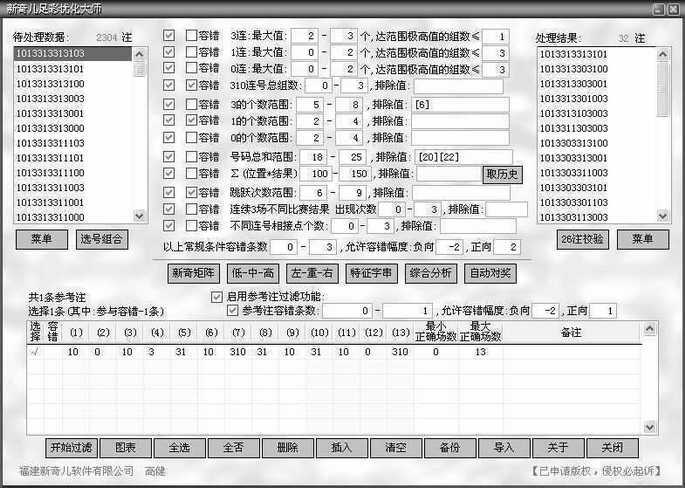The width and height of the screenshot is (685, 488).
Task: Open the 菜单 under the pending data list
Action: click(x=42, y=239)
